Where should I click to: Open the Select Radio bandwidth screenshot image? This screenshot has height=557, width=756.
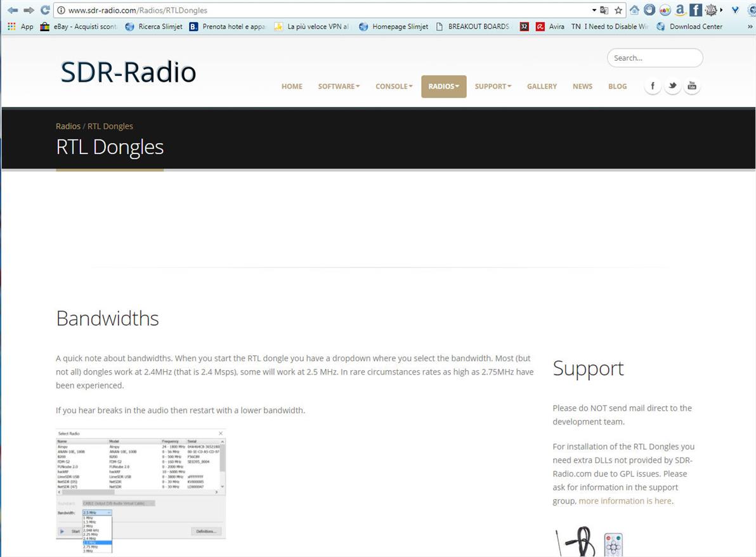(141, 490)
